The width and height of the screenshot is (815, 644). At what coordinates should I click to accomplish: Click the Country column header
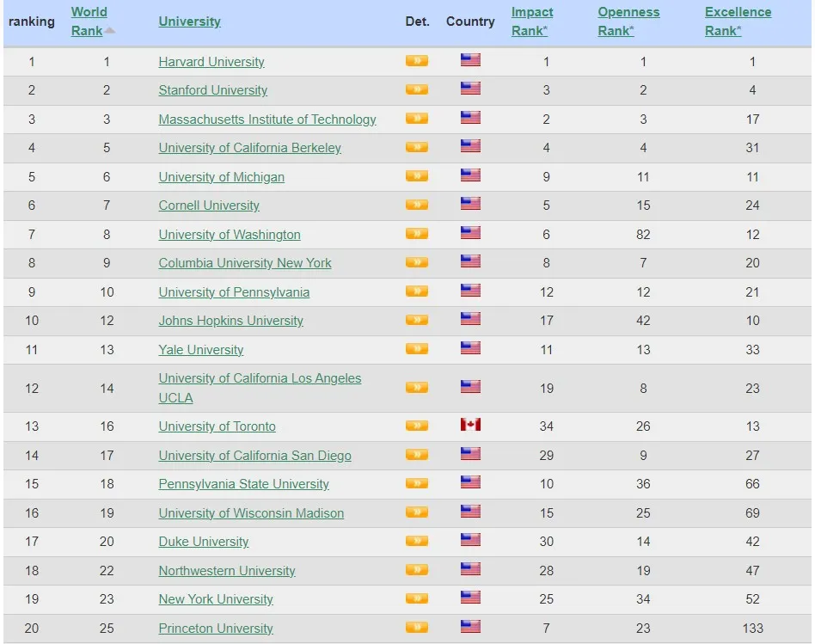pos(470,21)
